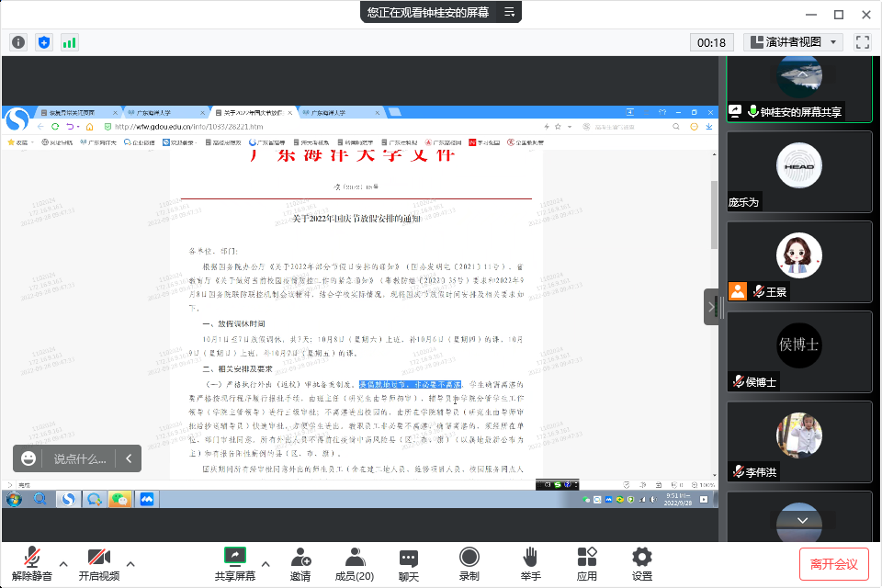Expand video options arrow beside 开启视频

coord(130,563)
